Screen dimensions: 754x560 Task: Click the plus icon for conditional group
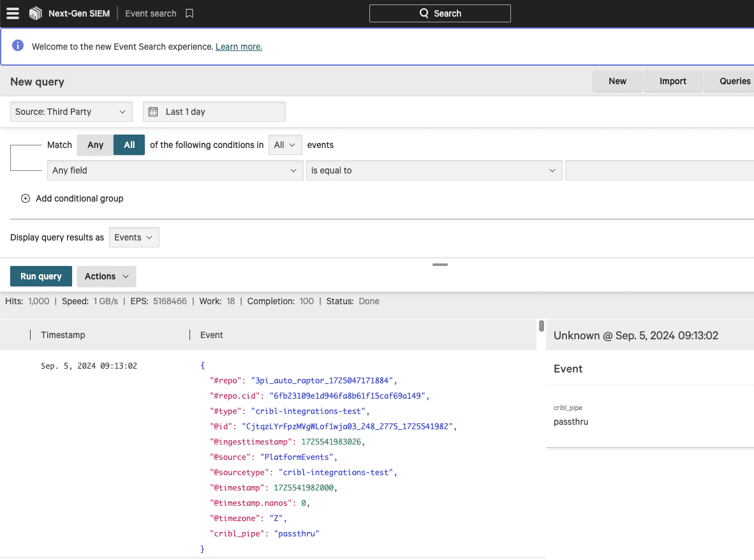click(26, 198)
